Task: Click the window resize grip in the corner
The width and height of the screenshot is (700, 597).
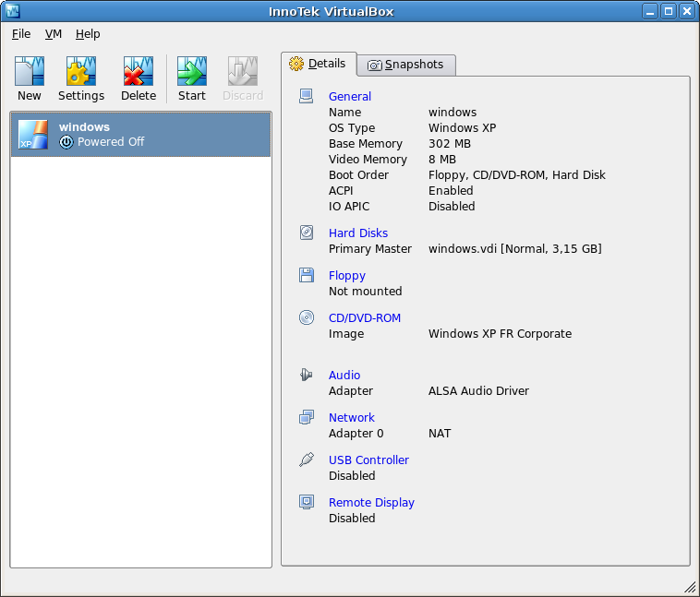Action: tap(690, 587)
